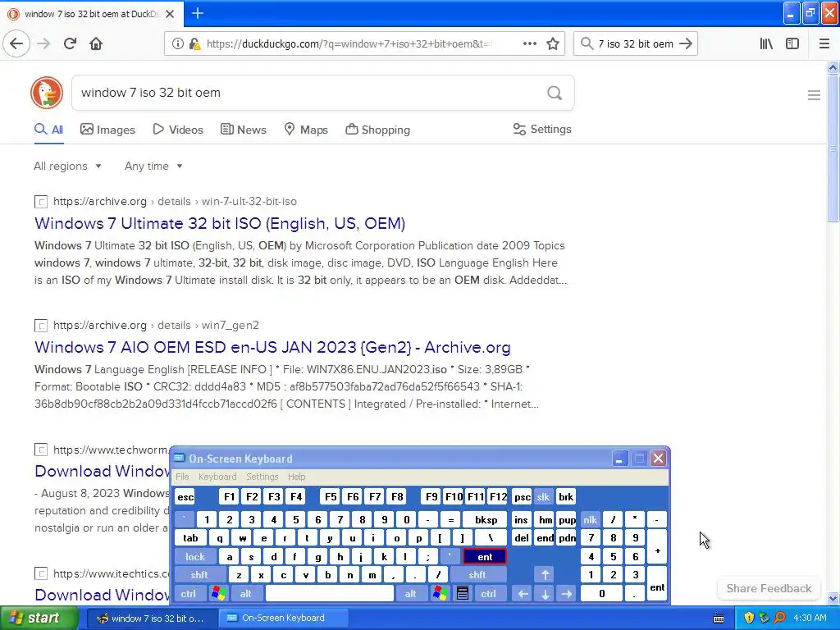This screenshot has height=630, width=840.
Task: Click the browser address bar URL
Action: 348,44
